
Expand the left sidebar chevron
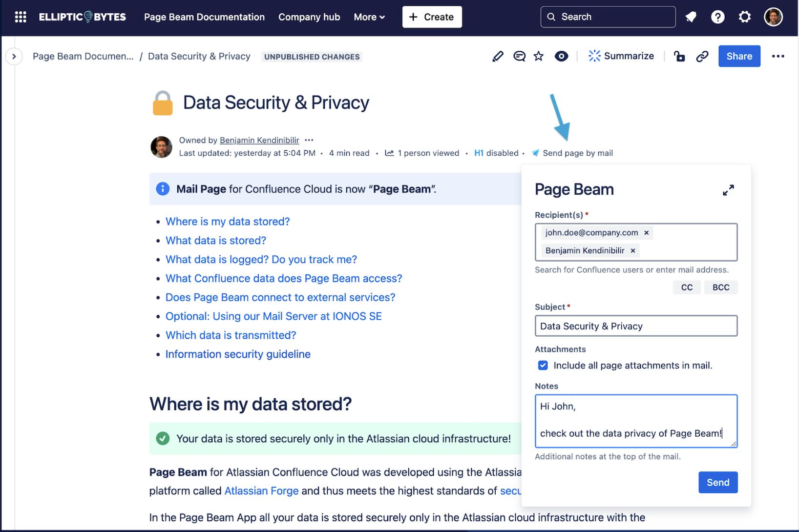click(x=14, y=57)
